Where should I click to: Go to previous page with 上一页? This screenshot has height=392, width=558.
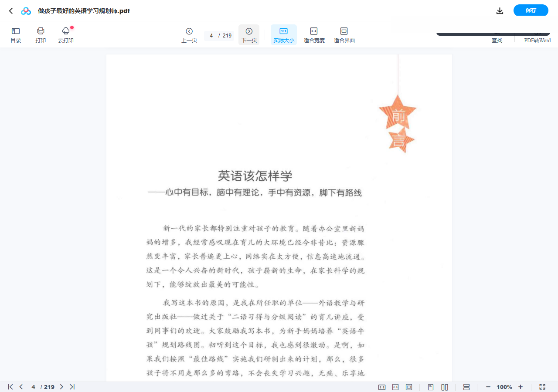[189, 35]
